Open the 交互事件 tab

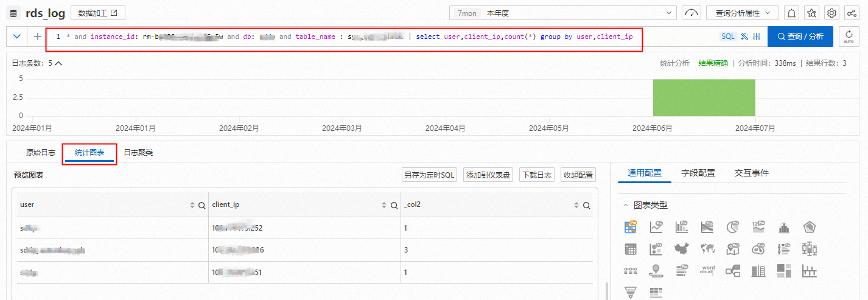[752, 173]
